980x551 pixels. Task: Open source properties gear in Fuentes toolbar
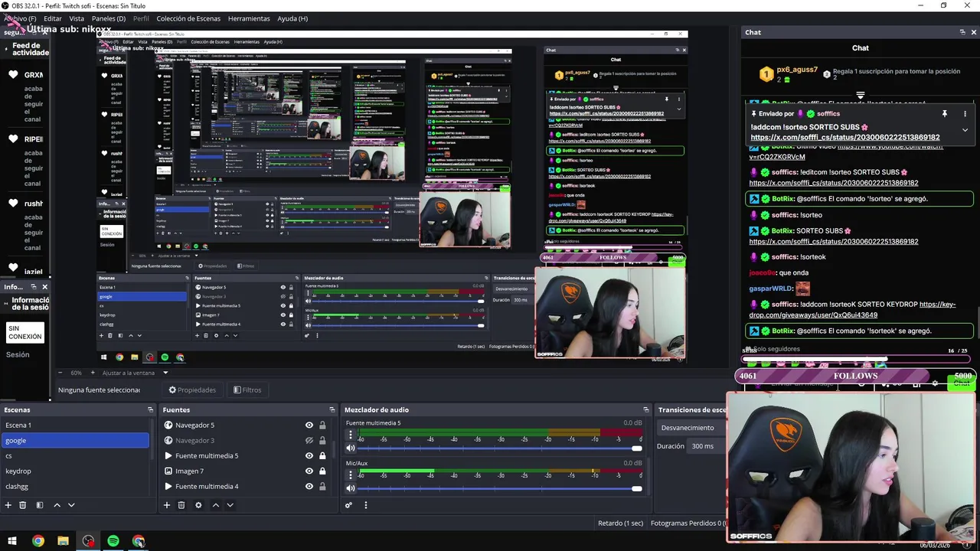(198, 505)
